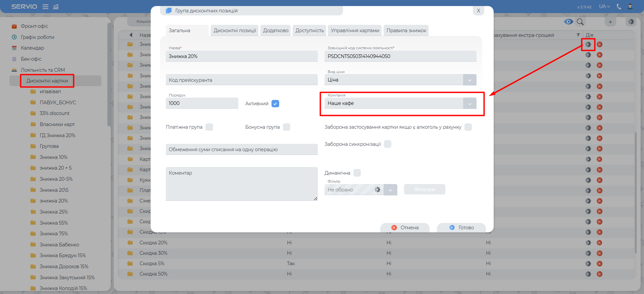This screenshot has width=644, height=294.
Task: Open the Вид ціни dropdown
Action: pos(469,80)
